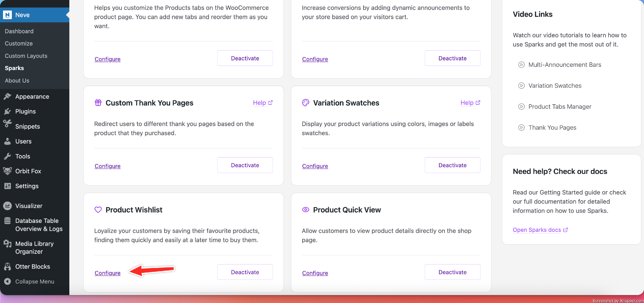Play the Multi-Announcement Bars video link
Image resolution: width=644 pixels, height=303 pixels.
point(565,65)
